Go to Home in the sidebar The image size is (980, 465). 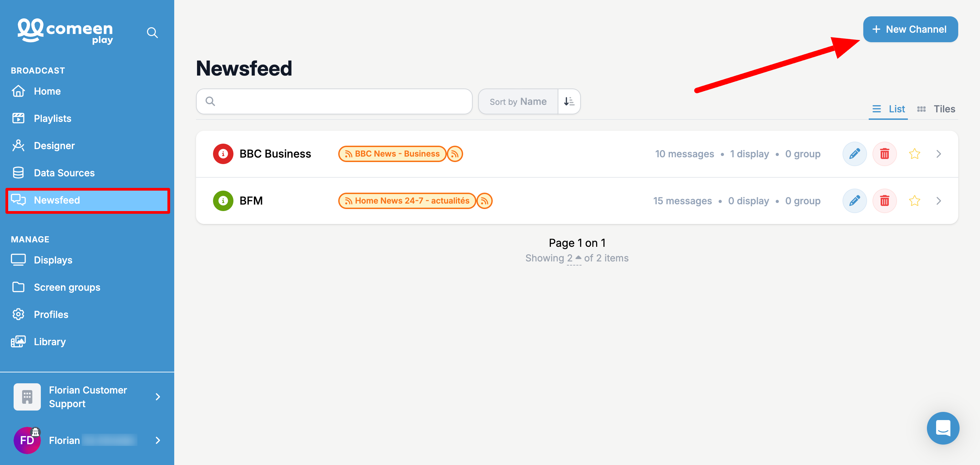[x=87, y=91]
